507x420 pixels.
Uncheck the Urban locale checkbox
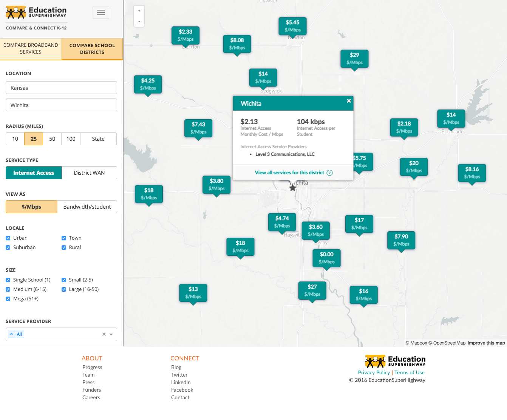(8, 238)
